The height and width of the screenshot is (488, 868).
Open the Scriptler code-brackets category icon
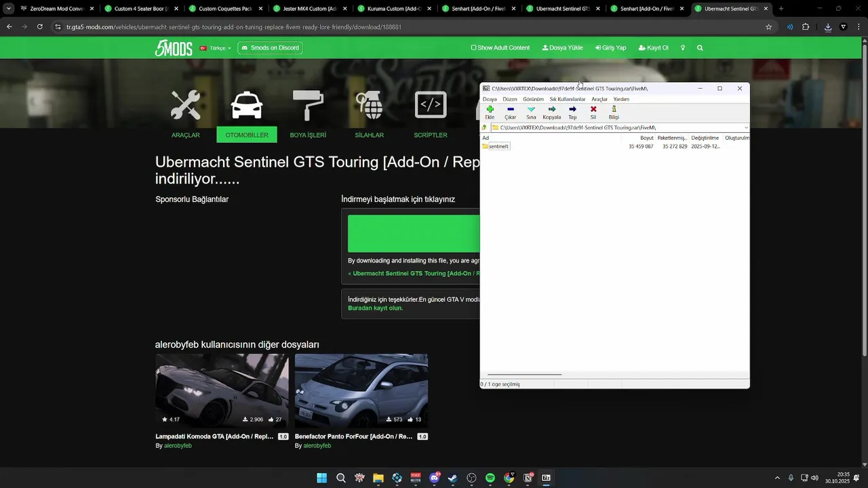click(431, 105)
